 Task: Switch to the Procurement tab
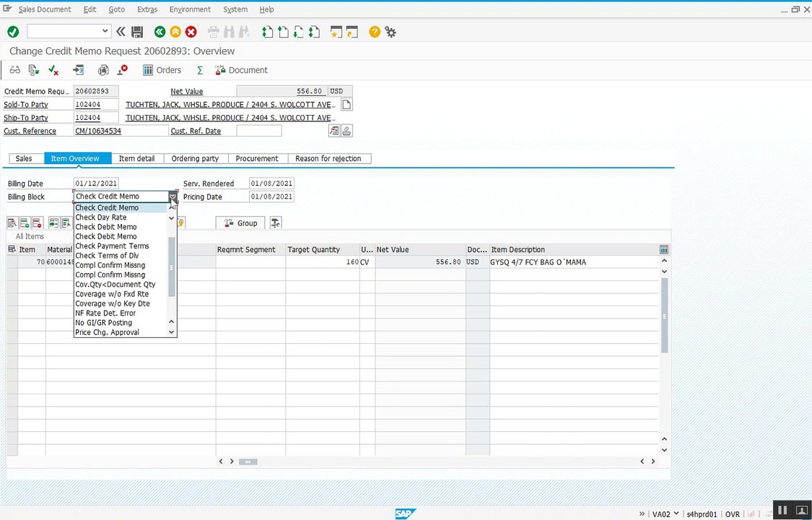coord(257,158)
